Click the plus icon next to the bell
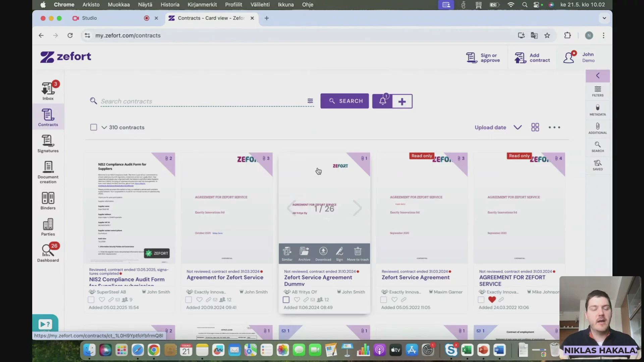The height and width of the screenshot is (362, 644). coord(402,101)
